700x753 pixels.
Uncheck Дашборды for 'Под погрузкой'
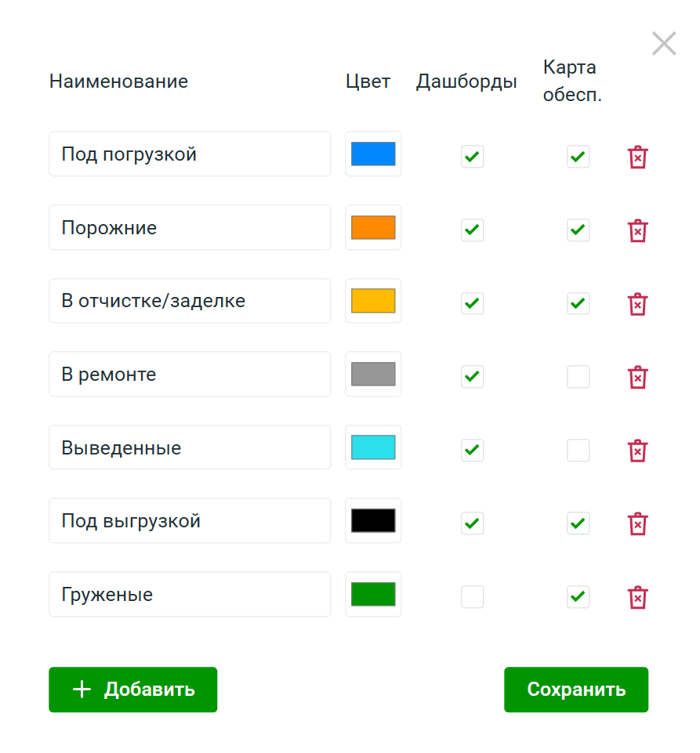[472, 157]
